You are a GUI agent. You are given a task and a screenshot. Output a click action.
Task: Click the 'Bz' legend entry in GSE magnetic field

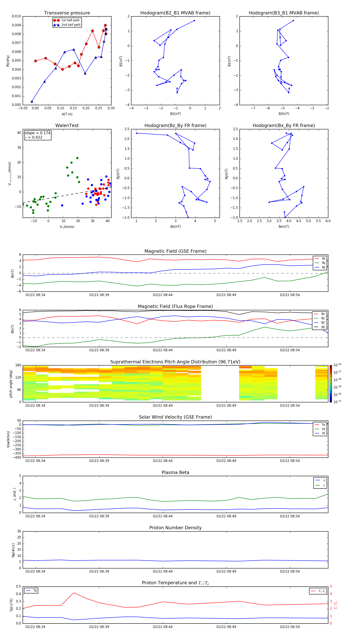click(x=320, y=267)
